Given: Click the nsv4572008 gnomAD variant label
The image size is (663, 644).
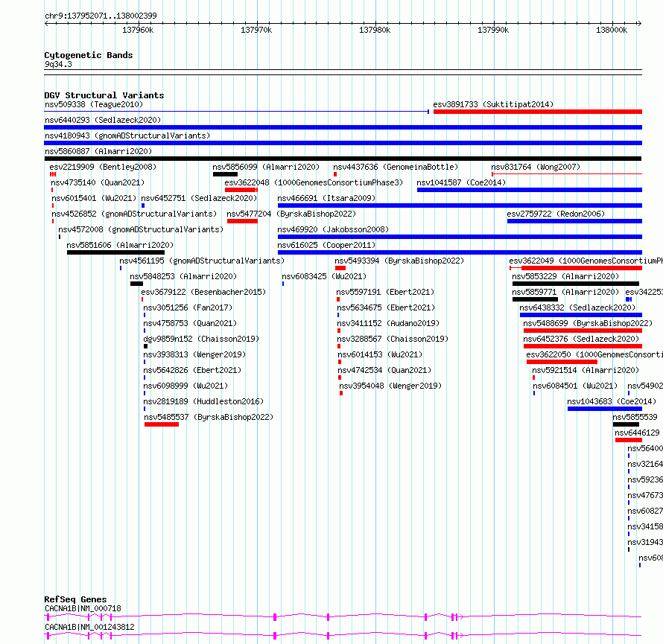Looking at the screenshot, I should [x=141, y=229].
